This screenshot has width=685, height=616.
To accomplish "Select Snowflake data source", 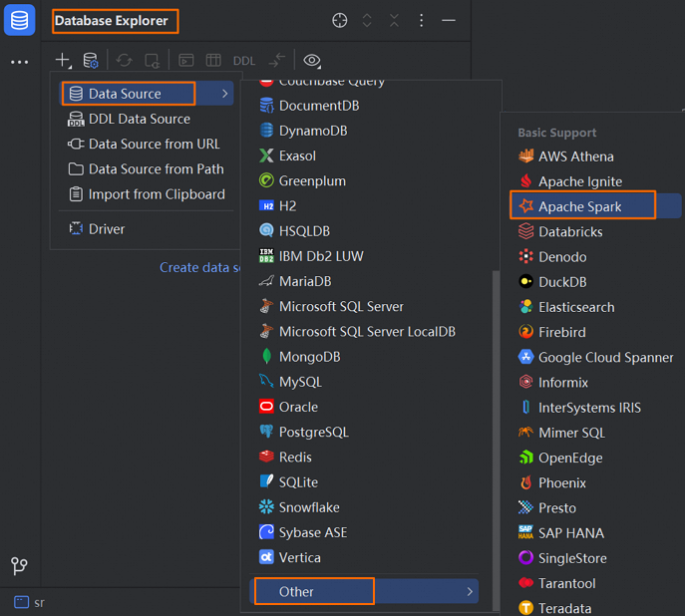I will point(364,507).
